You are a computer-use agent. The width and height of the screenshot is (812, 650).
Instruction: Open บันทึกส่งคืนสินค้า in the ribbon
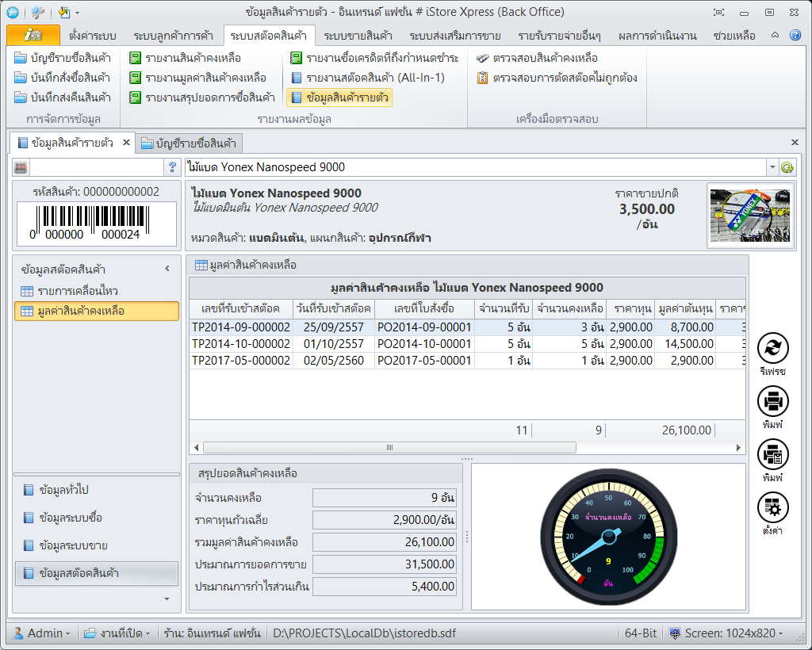click(63, 97)
